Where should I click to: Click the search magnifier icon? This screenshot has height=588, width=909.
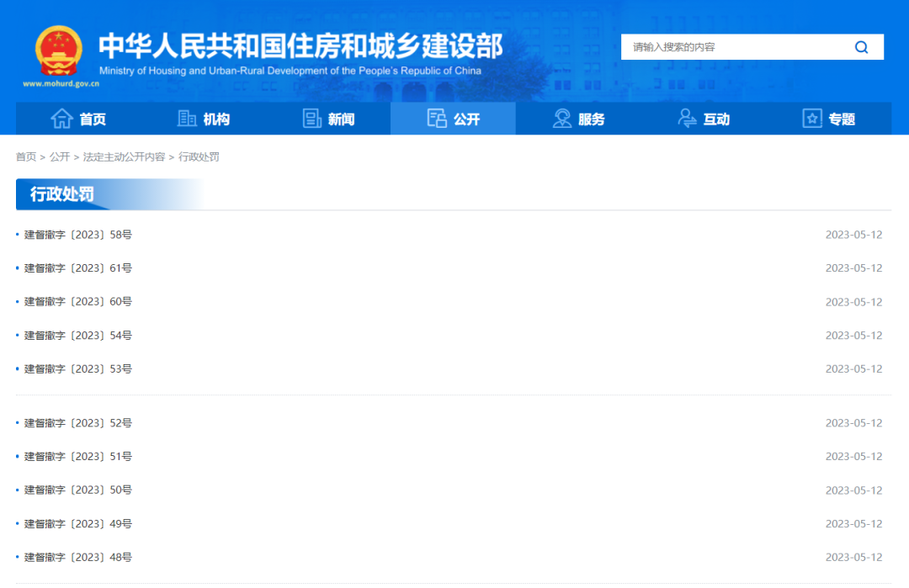[x=862, y=47]
